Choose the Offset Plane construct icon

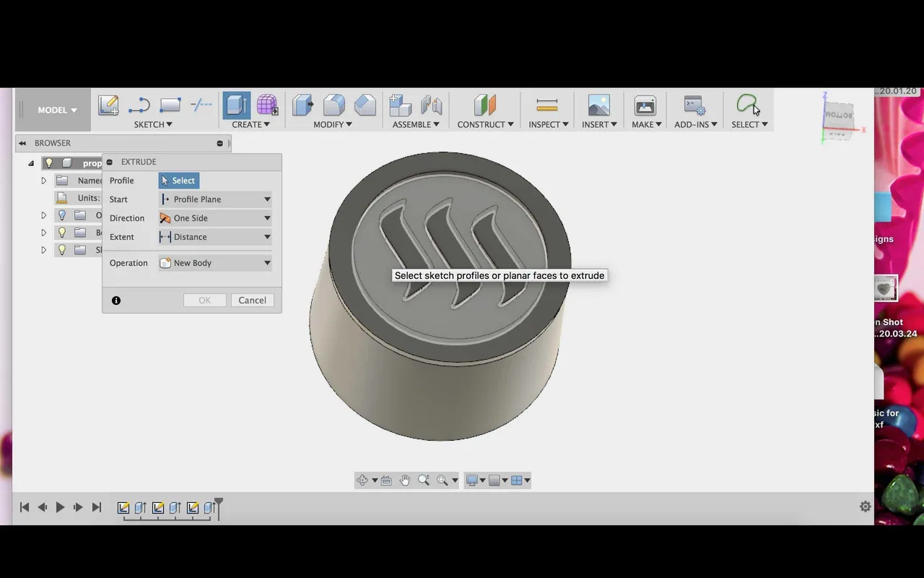coord(485,105)
